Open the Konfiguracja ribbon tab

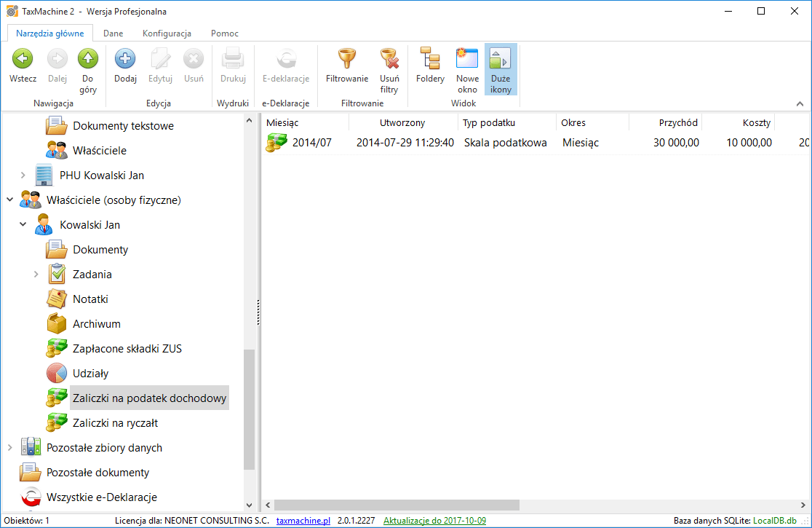(167, 34)
